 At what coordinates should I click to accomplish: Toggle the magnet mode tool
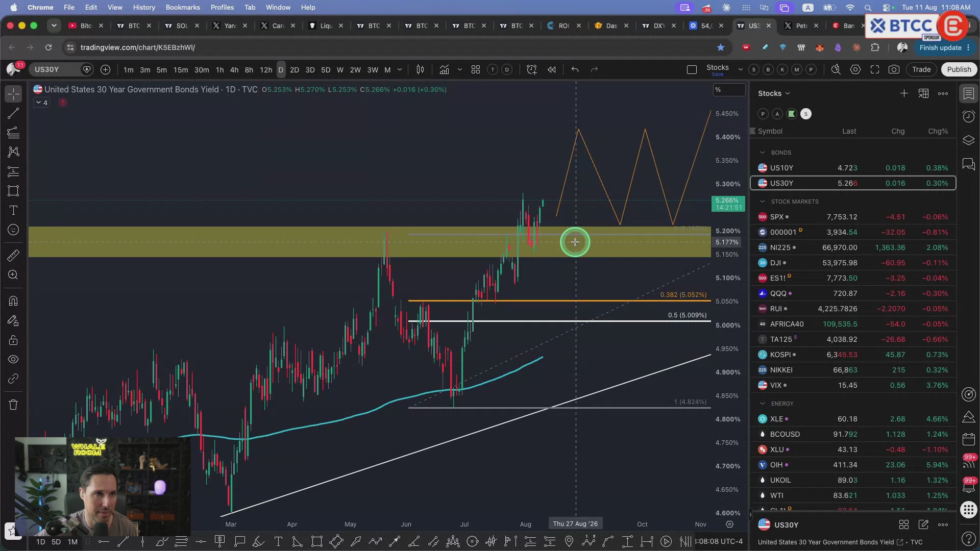pos(13,301)
